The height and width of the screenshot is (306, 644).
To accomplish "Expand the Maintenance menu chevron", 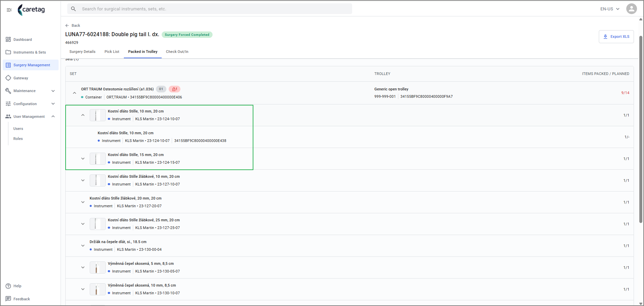I will 53,91.
